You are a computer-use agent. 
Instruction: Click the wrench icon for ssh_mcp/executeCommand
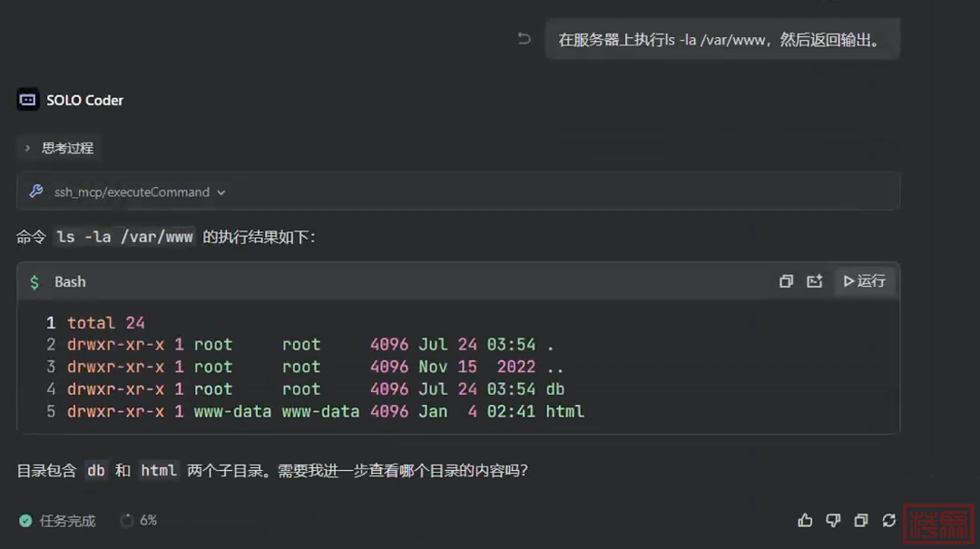[35, 191]
